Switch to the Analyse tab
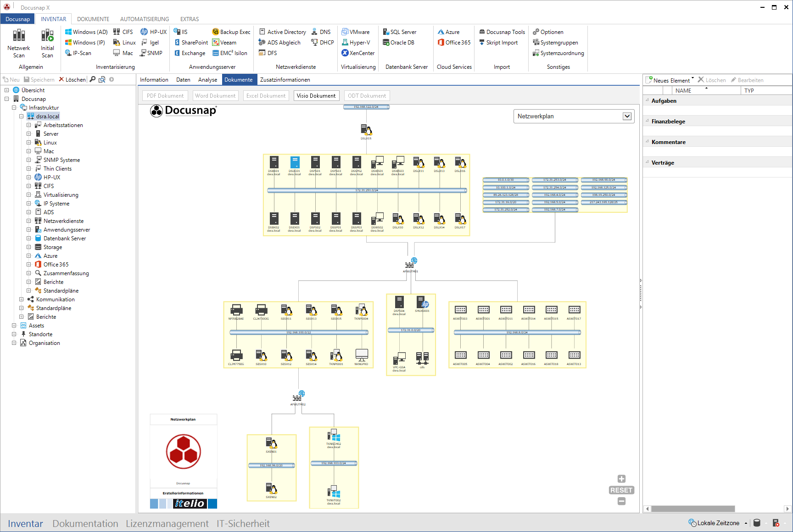Viewport: 793px width, 532px height. click(x=207, y=79)
